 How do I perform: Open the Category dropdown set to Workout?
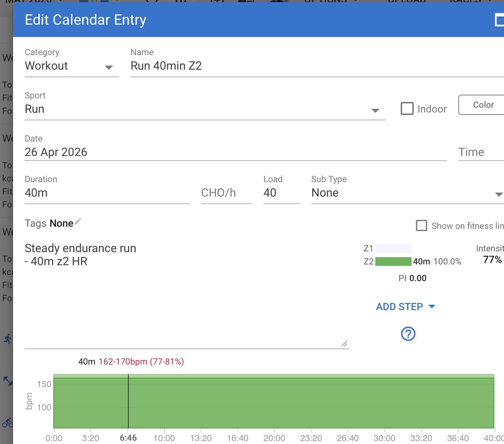click(x=72, y=66)
